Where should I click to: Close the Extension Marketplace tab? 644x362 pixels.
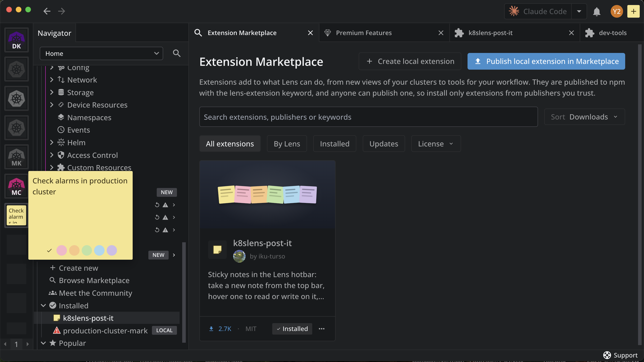(310, 33)
